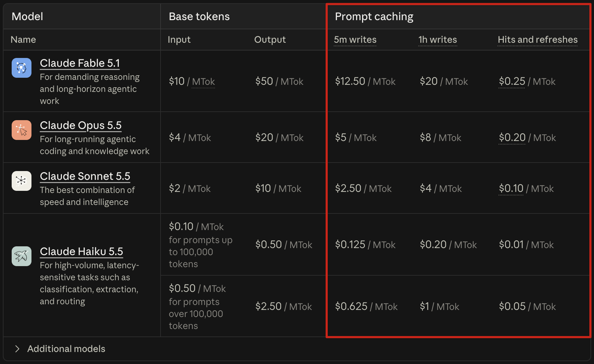Expand the Additional models section
This screenshot has height=364, width=594.
pos(59,349)
